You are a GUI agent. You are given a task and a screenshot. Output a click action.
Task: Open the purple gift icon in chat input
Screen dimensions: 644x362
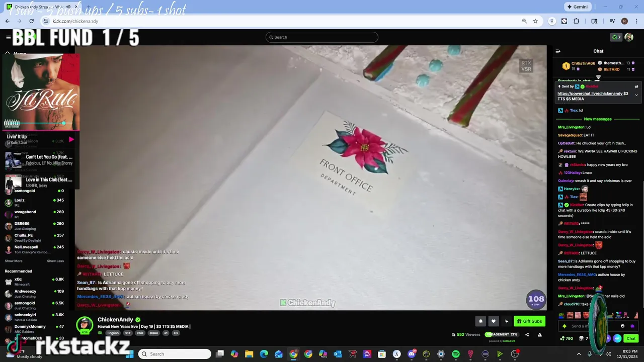632,326
